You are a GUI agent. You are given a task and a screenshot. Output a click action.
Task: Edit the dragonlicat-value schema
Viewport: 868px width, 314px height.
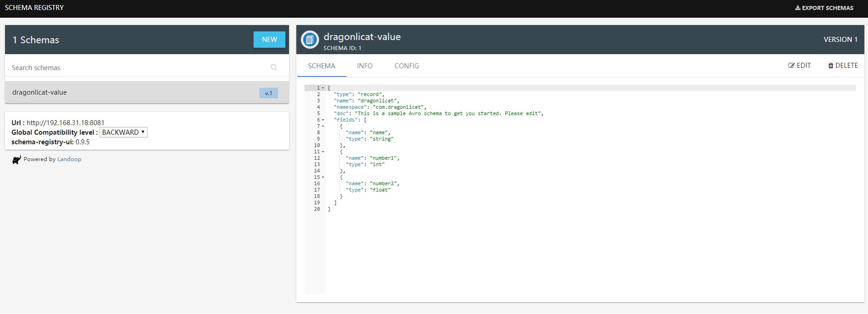tap(800, 66)
